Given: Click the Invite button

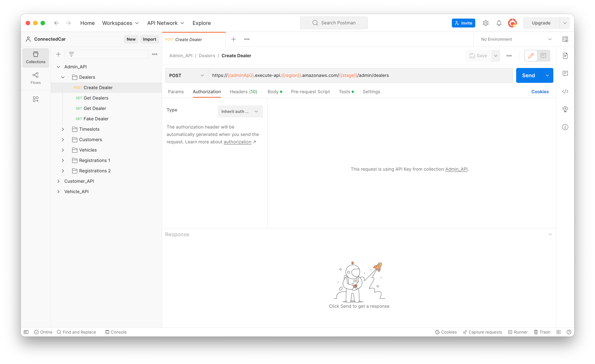Looking at the screenshot, I should tap(463, 23).
